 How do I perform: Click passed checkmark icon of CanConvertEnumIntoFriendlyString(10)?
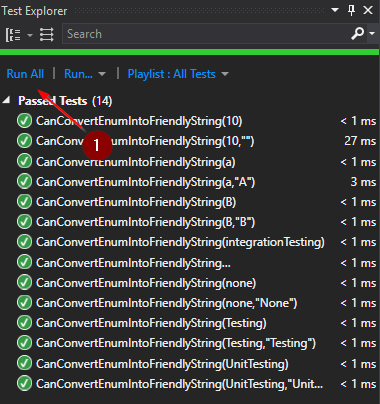tap(24, 121)
